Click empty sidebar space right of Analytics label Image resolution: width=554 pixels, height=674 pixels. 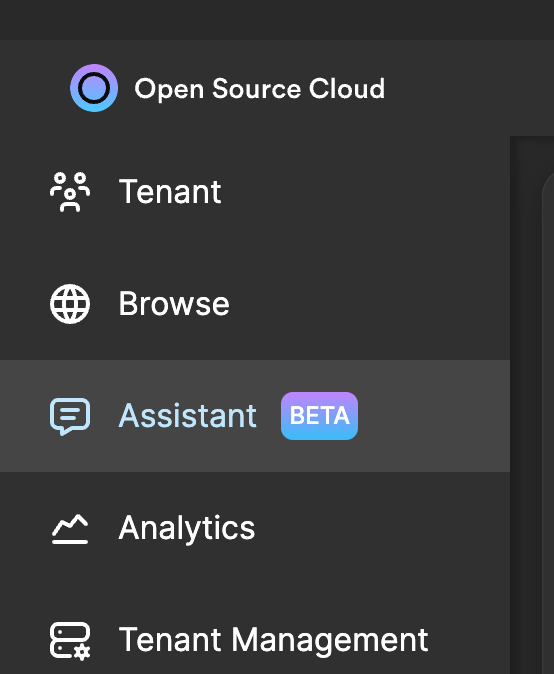click(x=383, y=529)
